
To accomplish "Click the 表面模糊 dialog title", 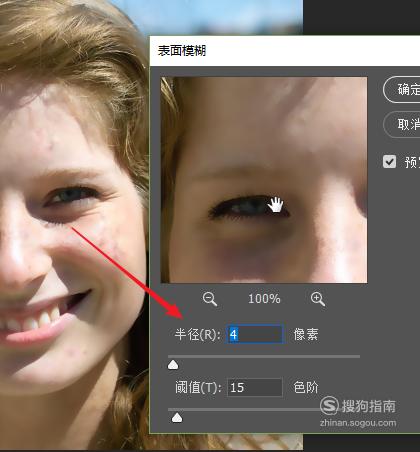I will pos(182,51).
